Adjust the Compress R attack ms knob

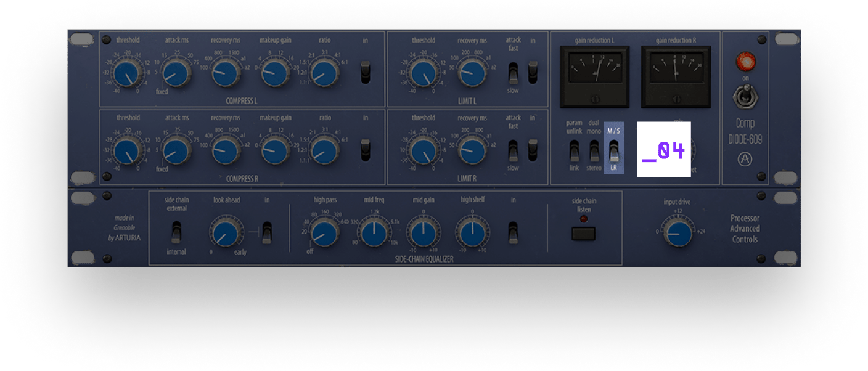pyautogui.click(x=176, y=151)
